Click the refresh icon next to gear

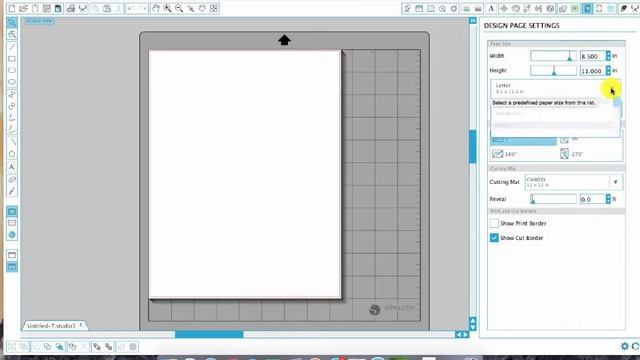coord(636,346)
